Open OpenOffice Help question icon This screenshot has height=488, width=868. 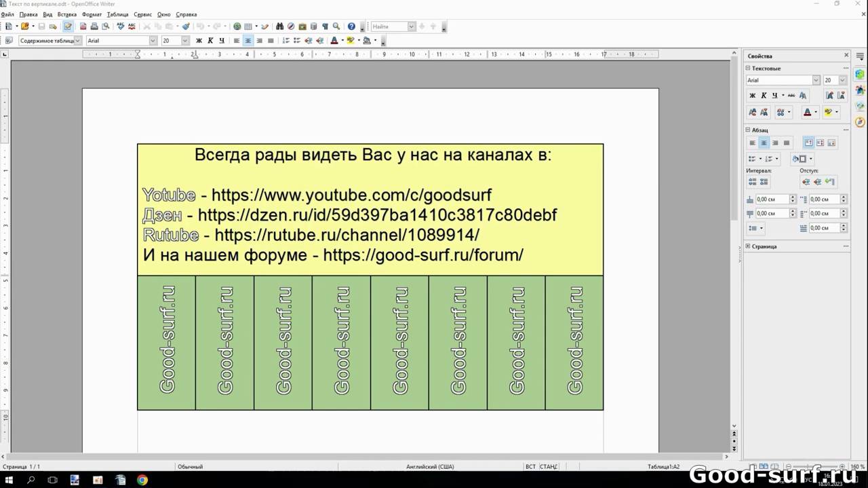click(351, 26)
